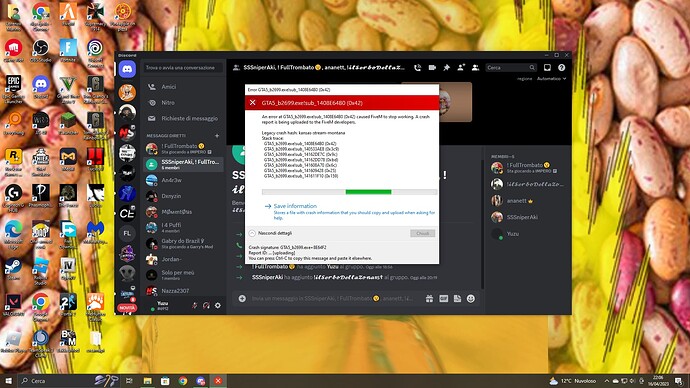Open the NS server in Discord sidebar
Image resolution: width=690 pixels, height=388 pixels.
[x=127, y=132]
